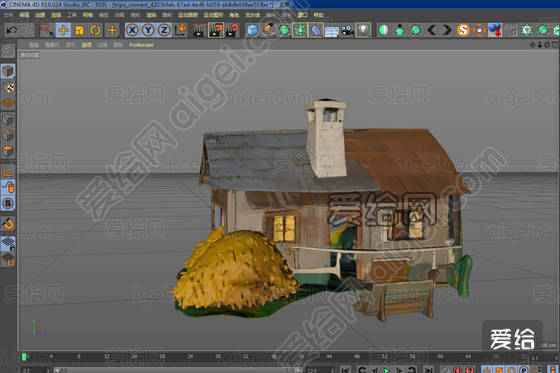Switch to Make Editable mode

8,51
